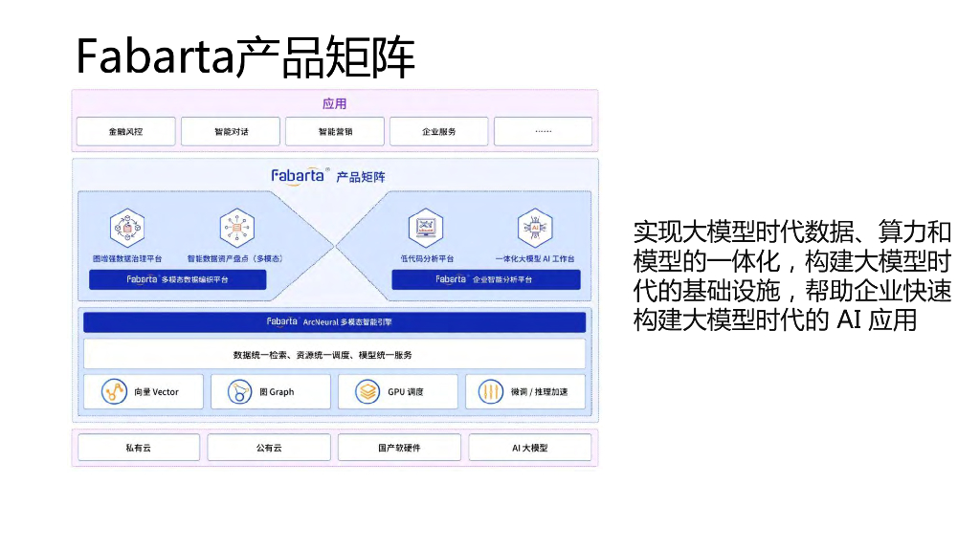Select the 企业服务 application box
This screenshot has height=551, width=980.
point(438,131)
